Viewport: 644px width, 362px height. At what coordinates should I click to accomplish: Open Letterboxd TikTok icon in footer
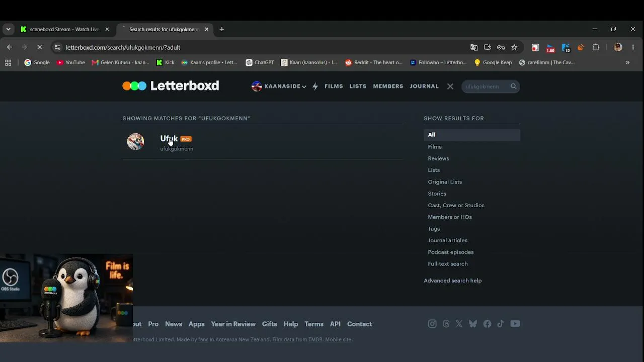pyautogui.click(x=501, y=324)
